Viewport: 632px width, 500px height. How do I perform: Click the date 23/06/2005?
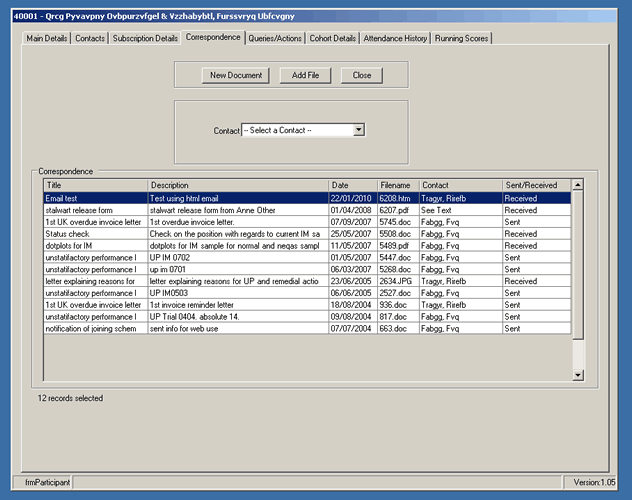pyautogui.click(x=351, y=281)
